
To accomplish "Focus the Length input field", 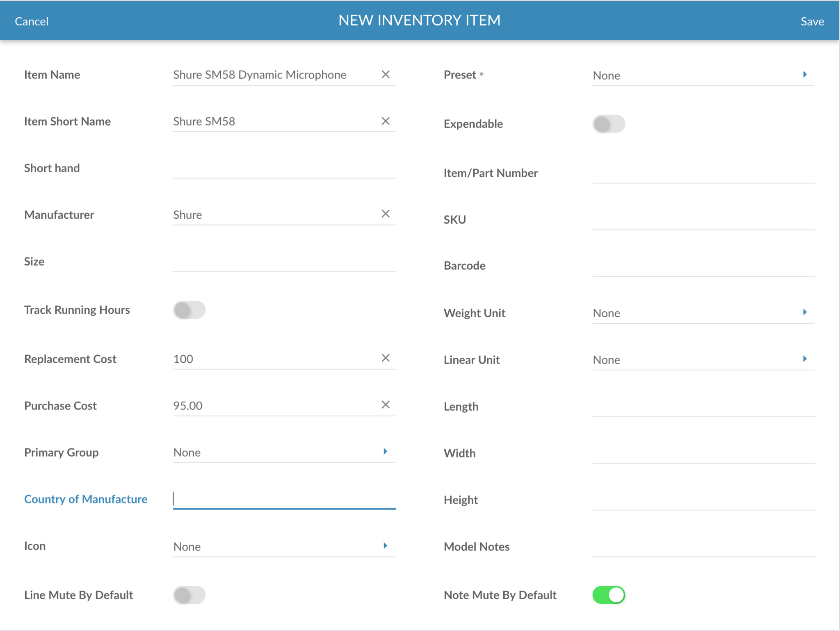I will (703, 407).
